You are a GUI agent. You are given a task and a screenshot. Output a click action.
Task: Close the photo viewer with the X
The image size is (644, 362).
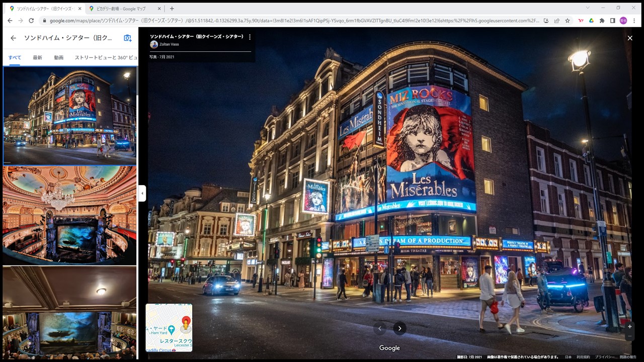(630, 38)
